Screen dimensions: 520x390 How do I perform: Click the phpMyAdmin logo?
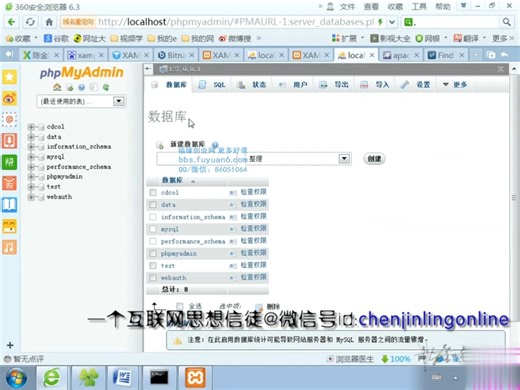click(x=82, y=72)
